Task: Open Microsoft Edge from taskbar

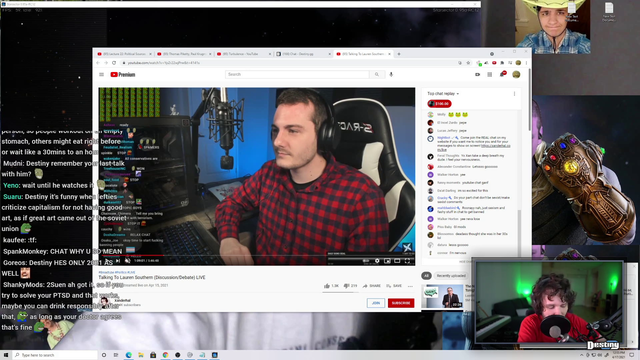Action: [x=129, y=355]
